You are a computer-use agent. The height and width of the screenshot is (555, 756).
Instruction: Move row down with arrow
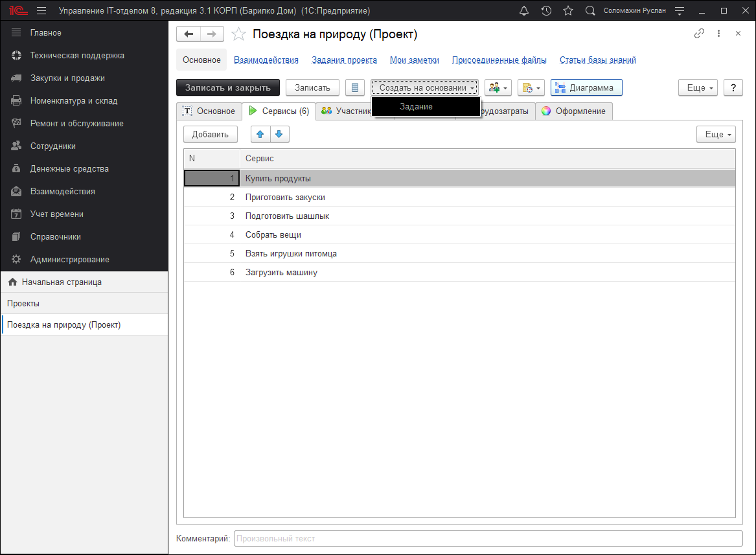point(279,134)
